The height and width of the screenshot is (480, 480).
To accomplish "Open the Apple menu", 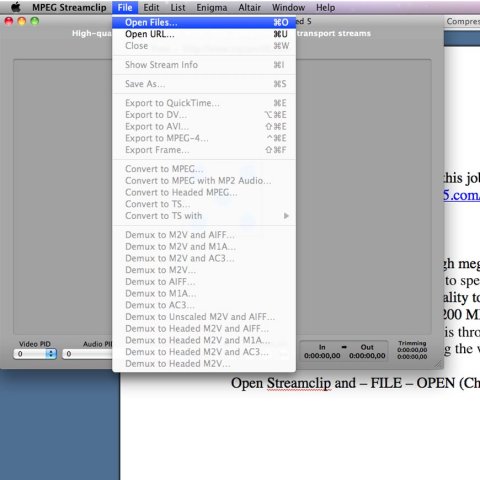I will click(x=15, y=7).
